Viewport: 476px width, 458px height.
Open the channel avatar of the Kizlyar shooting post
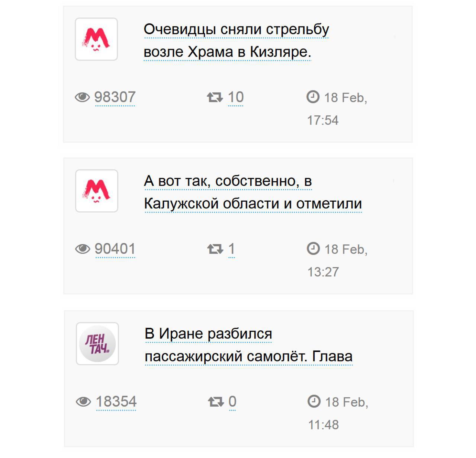pyautogui.click(x=96, y=39)
